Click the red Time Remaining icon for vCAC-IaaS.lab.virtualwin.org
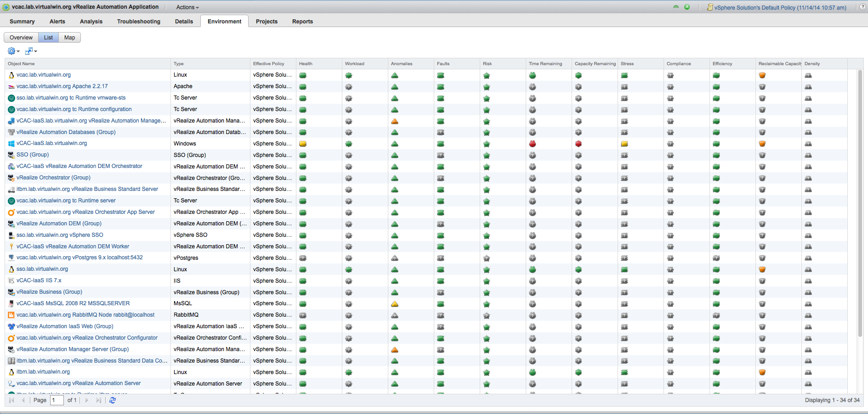The width and height of the screenshot is (868, 414). [533, 144]
